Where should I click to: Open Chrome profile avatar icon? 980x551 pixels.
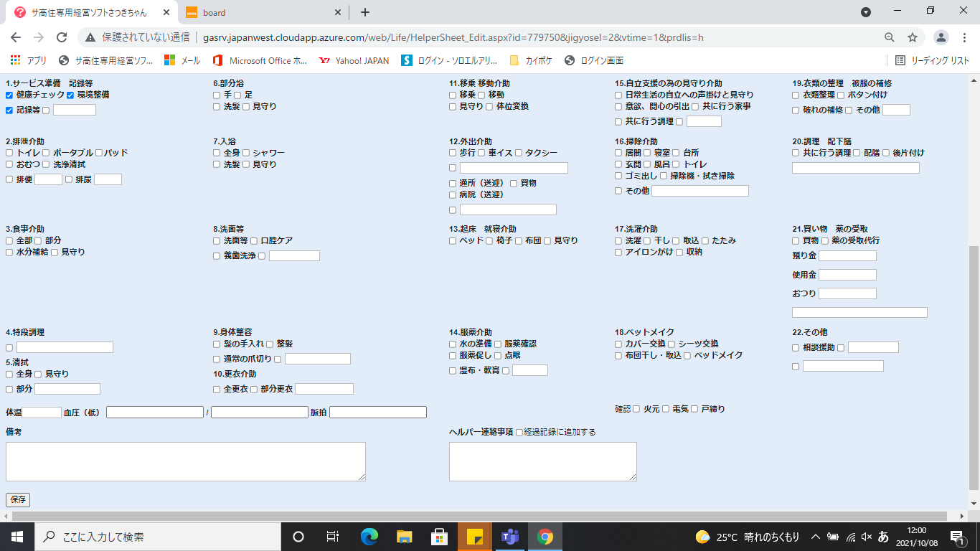click(942, 37)
